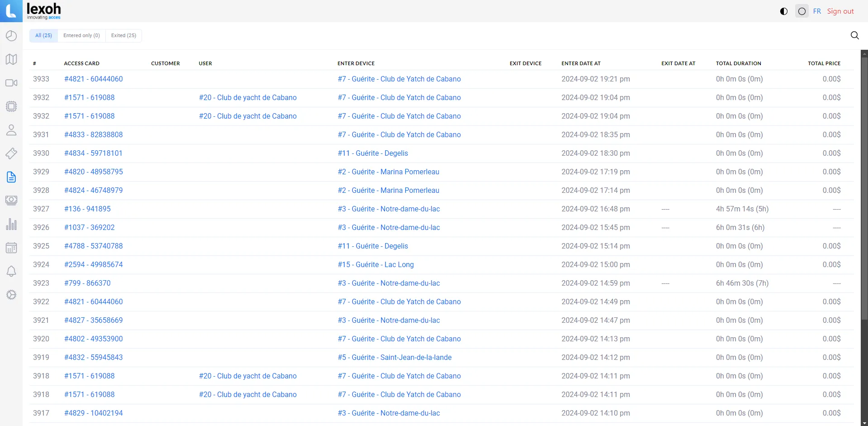The height and width of the screenshot is (426, 868).
Task: Open the map view icon in sidebar
Action: tap(11, 59)
